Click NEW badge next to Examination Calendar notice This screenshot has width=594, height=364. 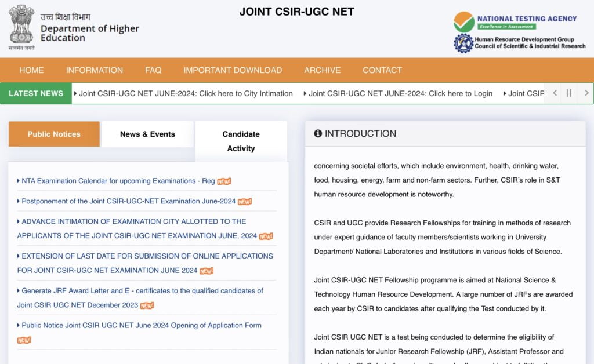click(x=224, y=181)
